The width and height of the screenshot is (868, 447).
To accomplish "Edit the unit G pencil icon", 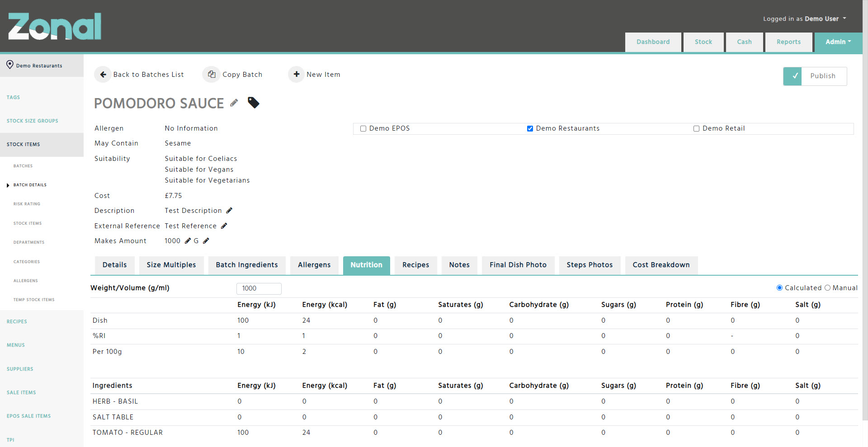I will [x=206, y=240].
